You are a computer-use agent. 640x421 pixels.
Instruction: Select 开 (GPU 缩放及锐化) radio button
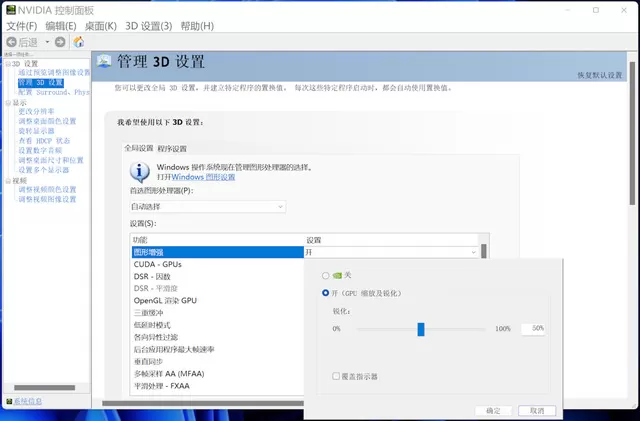pos(325,293)
